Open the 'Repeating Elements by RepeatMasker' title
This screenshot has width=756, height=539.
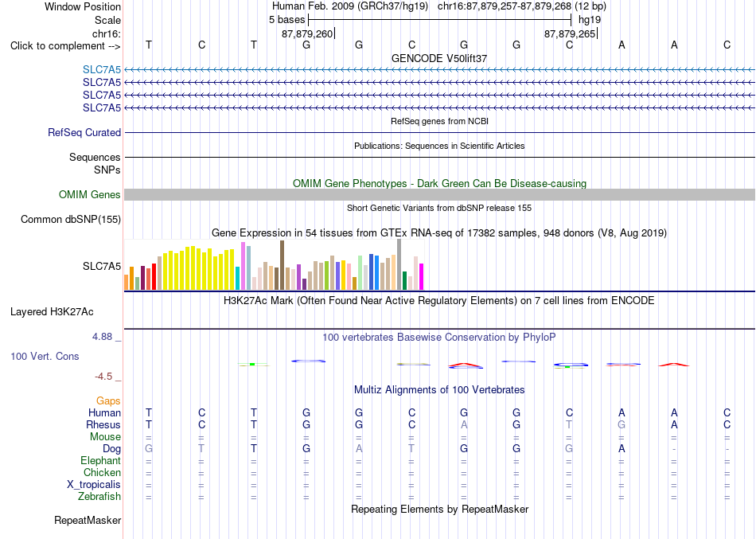439,509
